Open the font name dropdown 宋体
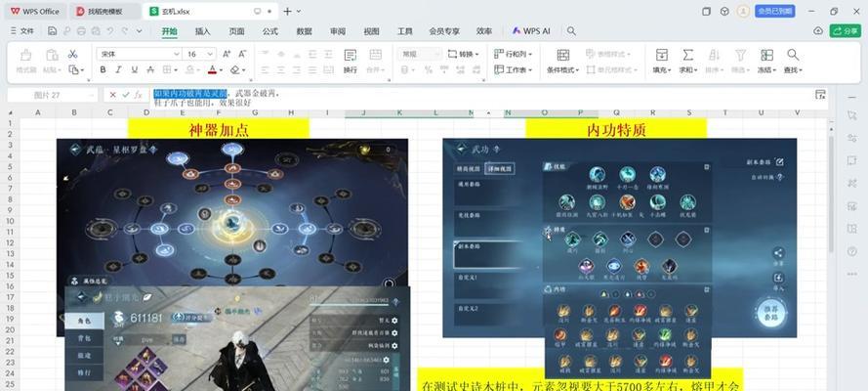This screenshot has height=391, width=868. point(135,54)
